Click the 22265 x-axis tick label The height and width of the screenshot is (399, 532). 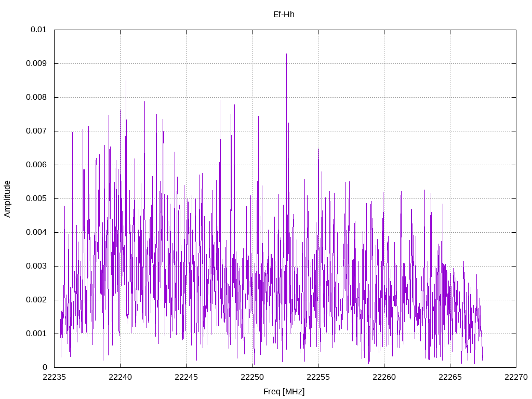tap(450, 377)
